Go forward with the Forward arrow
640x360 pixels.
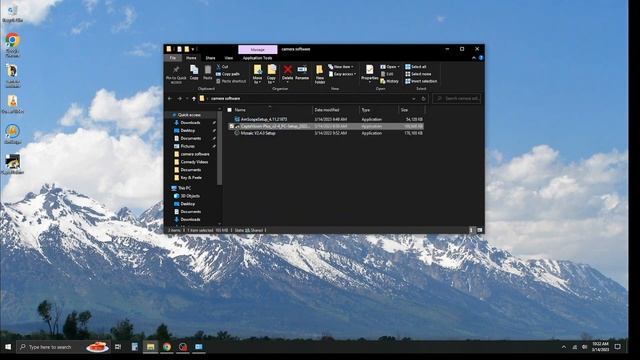180,98
